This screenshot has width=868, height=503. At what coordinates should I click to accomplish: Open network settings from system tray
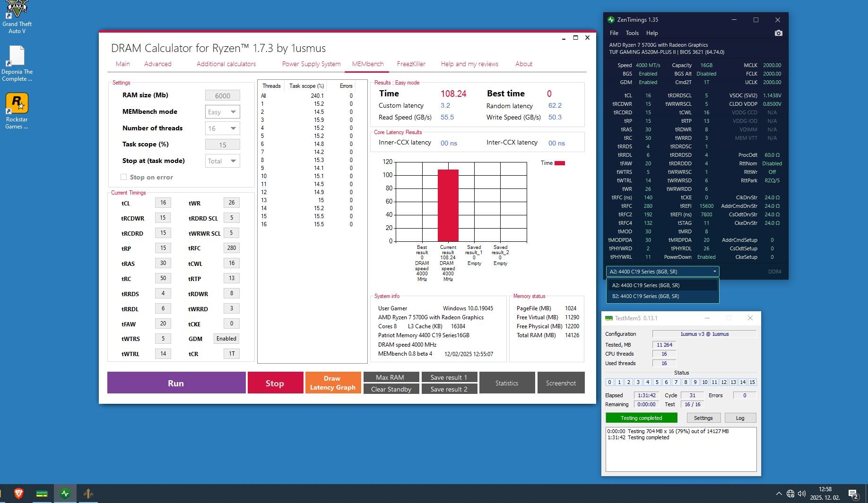click(790, 494)
